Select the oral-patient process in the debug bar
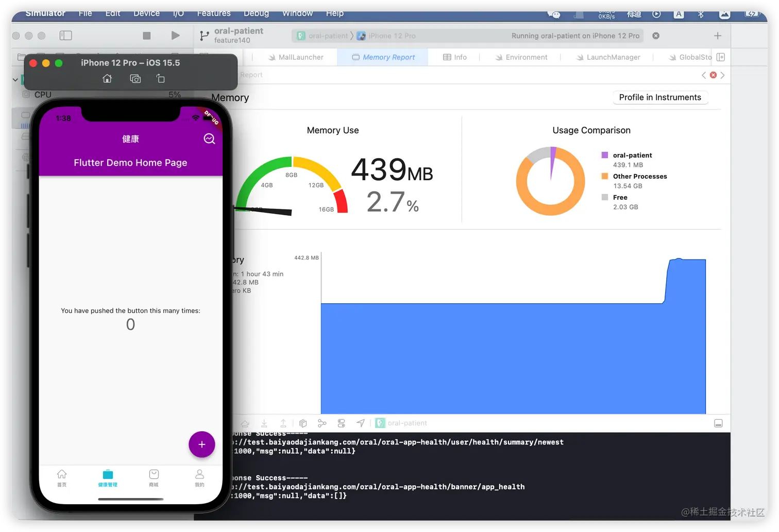Image resolution: width=779 pixels, height=532 pixels. 401,423
